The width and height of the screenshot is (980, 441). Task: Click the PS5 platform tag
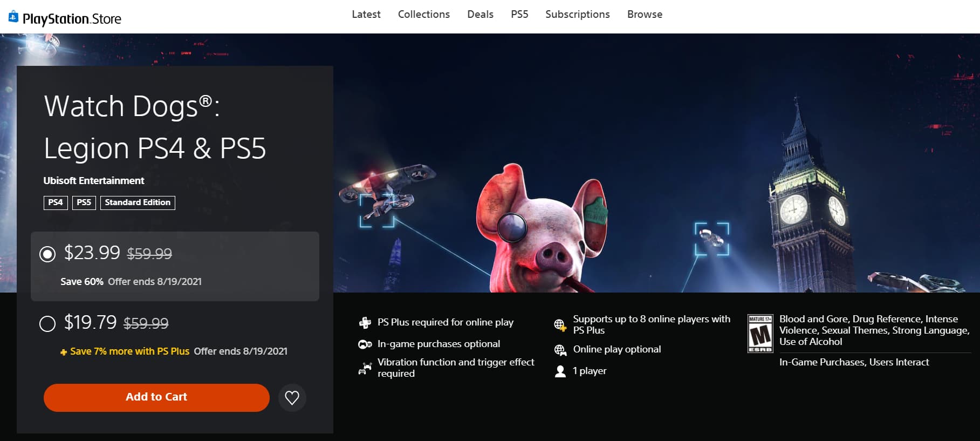[84, 202]
